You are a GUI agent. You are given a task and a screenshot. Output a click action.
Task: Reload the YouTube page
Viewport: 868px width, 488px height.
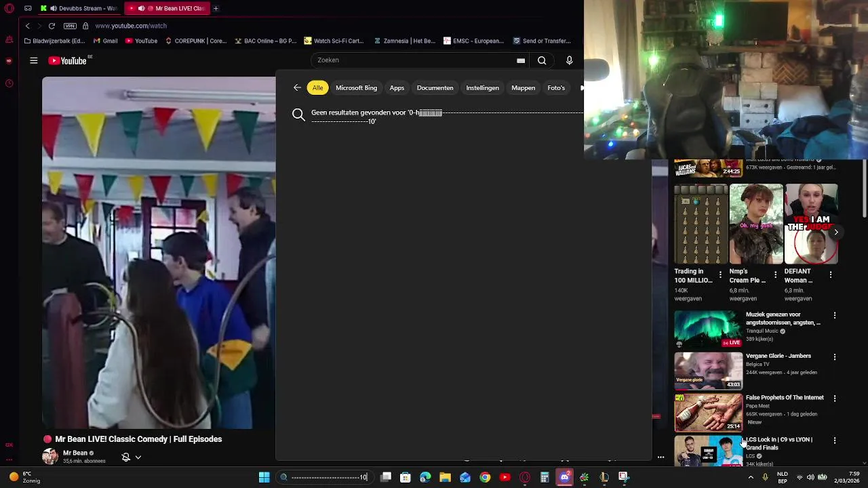52,26
